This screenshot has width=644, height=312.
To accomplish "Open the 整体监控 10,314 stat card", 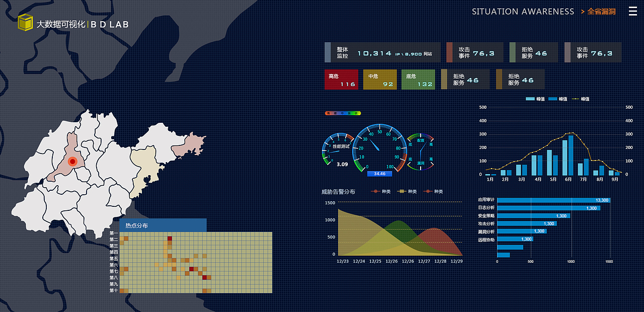I will tap(382, 52).
